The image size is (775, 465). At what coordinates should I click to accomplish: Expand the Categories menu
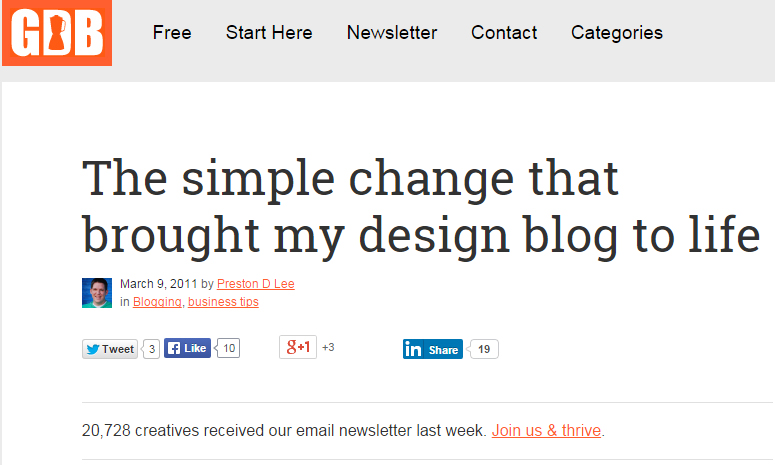pos(616,33)
